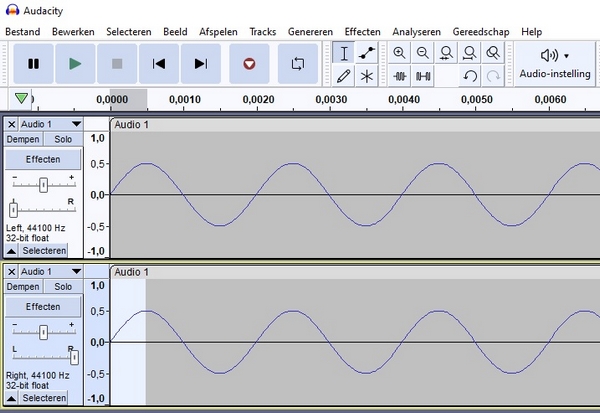Fit selection to width zoom icon

(446, 53)
